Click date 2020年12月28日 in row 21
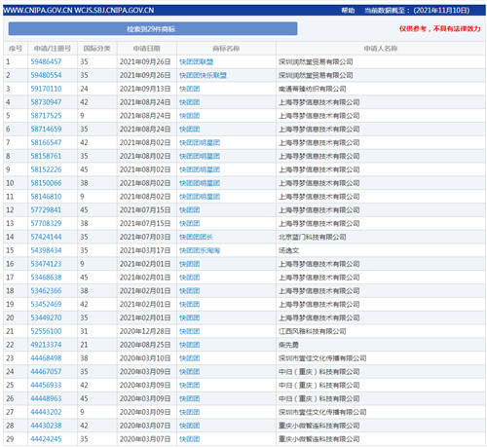Viewport: 487px width, 448px height. 145,331
